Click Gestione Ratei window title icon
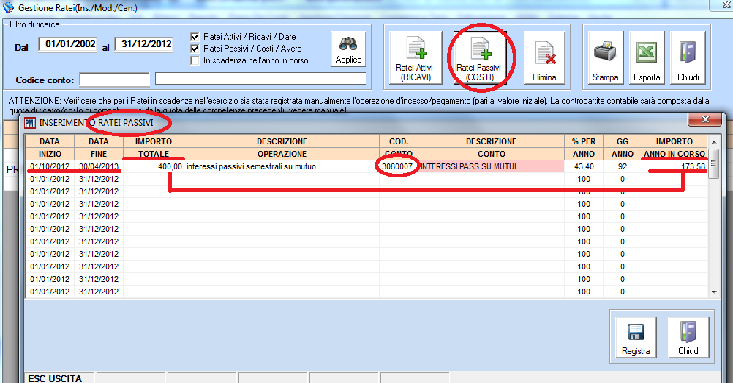Viewport: 733px width, 383px height. 8,7
